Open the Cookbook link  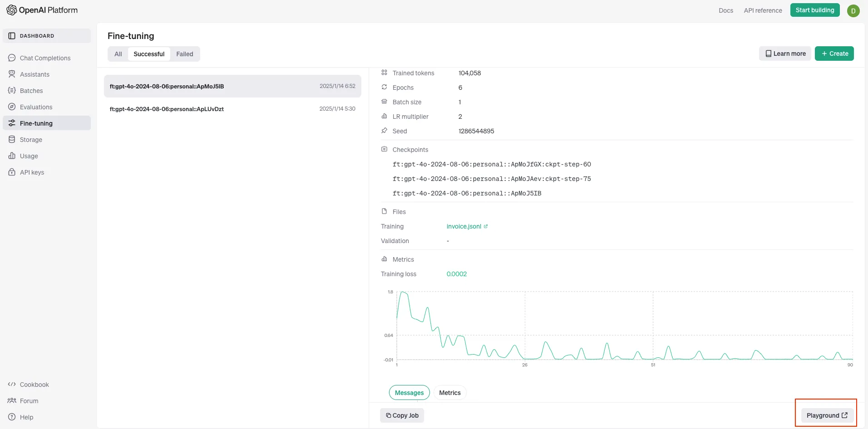pos(47,385)
